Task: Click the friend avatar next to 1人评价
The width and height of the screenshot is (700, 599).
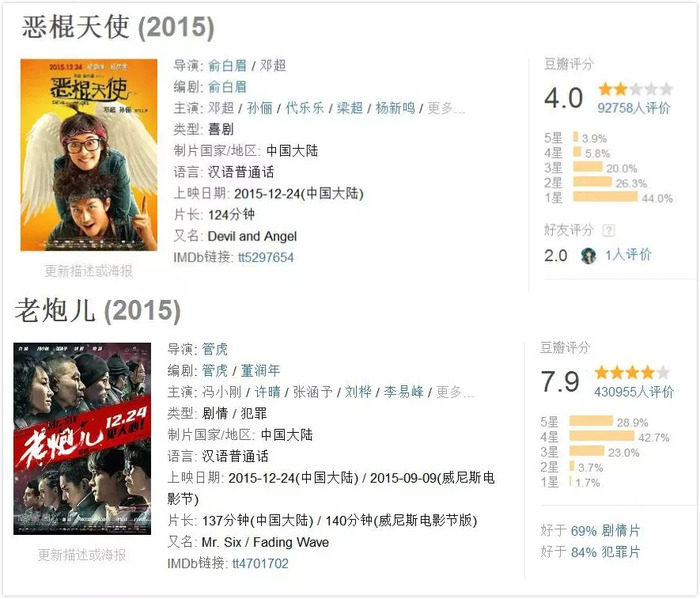Action: click(589, 255)
